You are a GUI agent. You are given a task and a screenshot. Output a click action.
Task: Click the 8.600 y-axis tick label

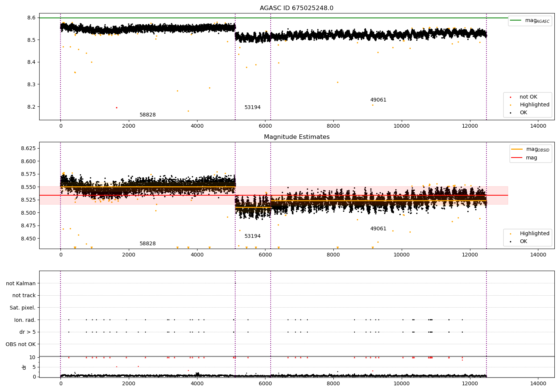pyautogui.click(x=28, y=162)
